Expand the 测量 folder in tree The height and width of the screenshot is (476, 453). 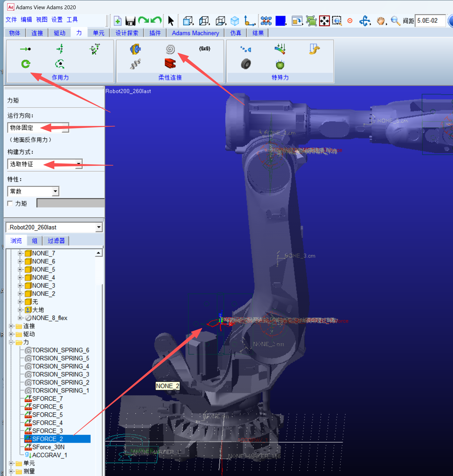click(11, 471)
